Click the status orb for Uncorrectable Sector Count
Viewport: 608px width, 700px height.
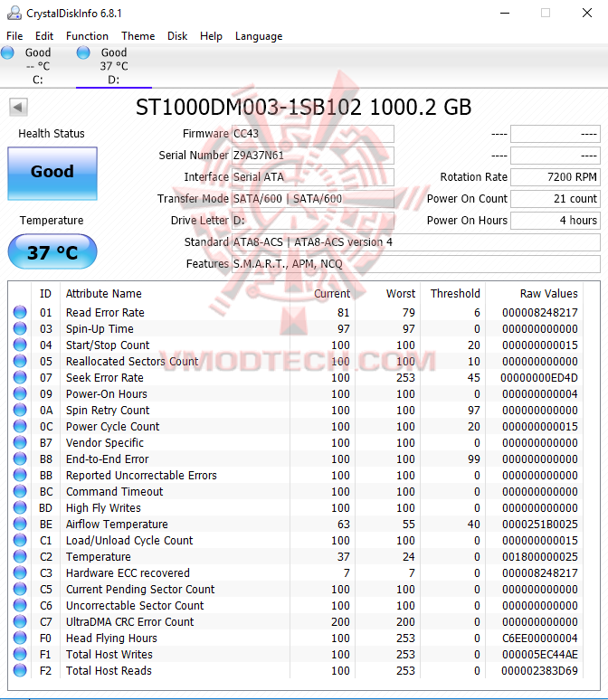(x=20, y=605)
